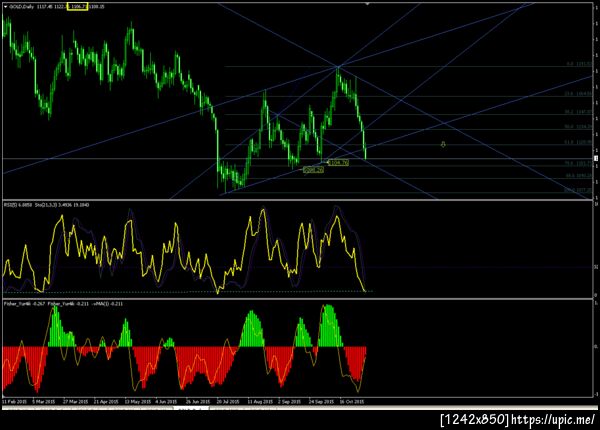Viewport: 600px width, 430px height.
Task: Click the current price marker on price scale
Action: (596, 158)
